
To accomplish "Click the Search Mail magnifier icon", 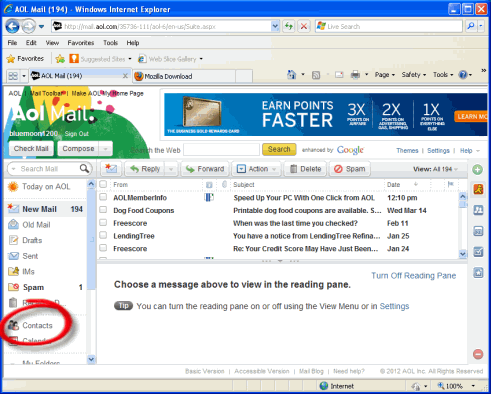I will (84, 168).
